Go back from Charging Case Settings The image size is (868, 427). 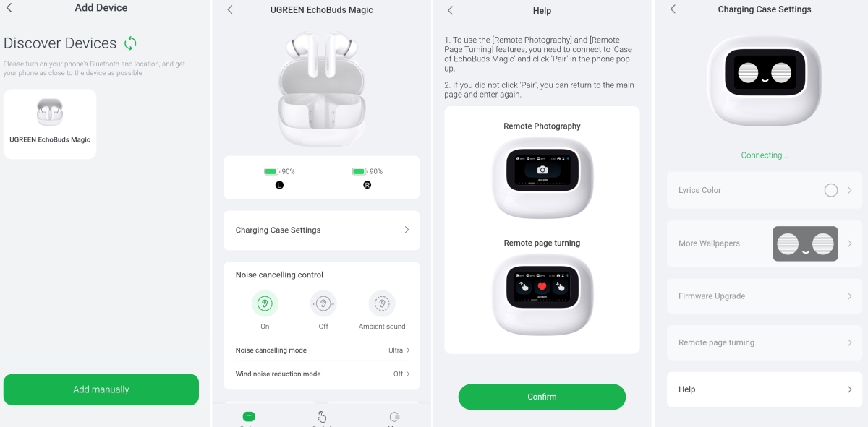coord(673,9)
